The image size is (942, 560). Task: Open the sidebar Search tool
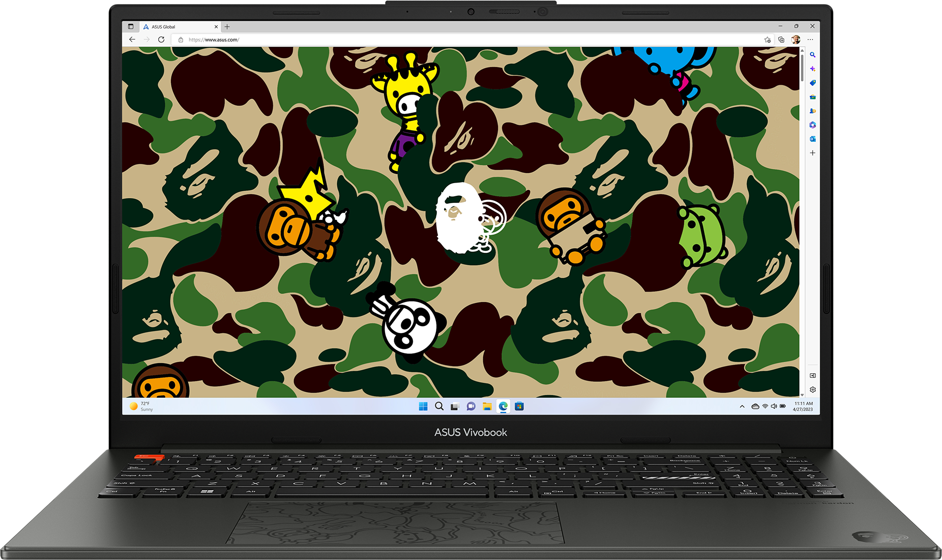(x=813, y=54)
